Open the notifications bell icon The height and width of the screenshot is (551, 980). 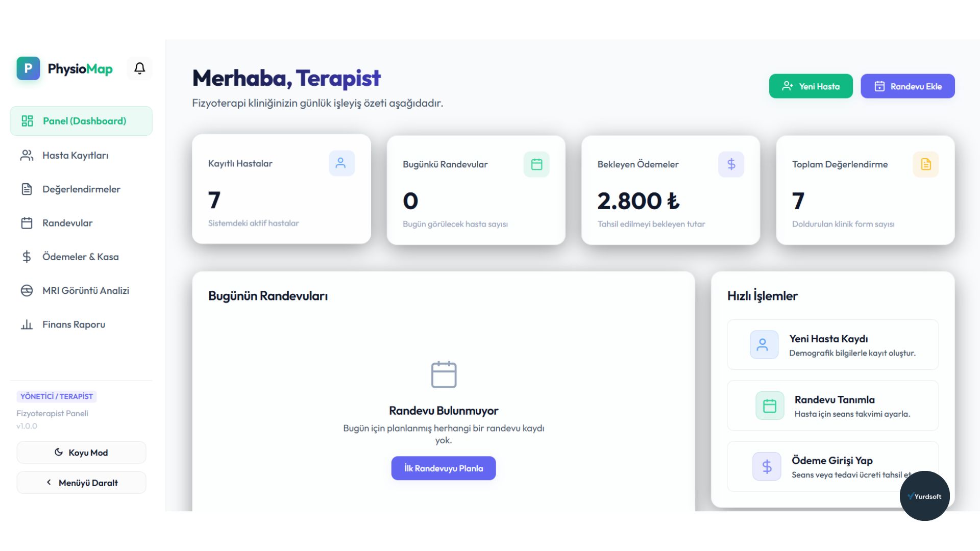click(139, 68)
